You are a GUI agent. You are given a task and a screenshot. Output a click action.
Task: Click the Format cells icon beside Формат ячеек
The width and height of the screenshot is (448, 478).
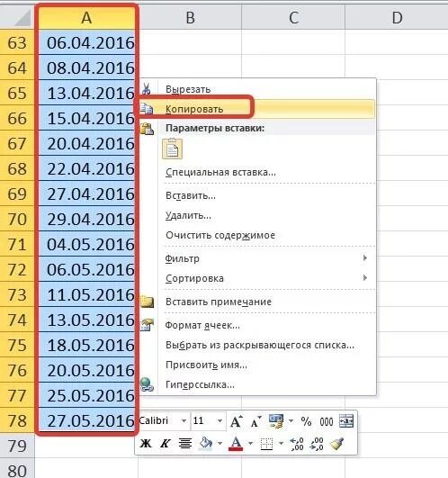tap(147, 325)
